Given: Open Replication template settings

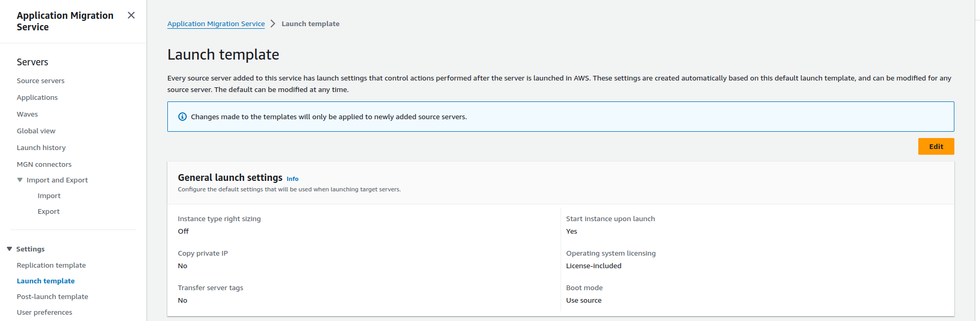Looking at the screenshot, I should (51, 265).
